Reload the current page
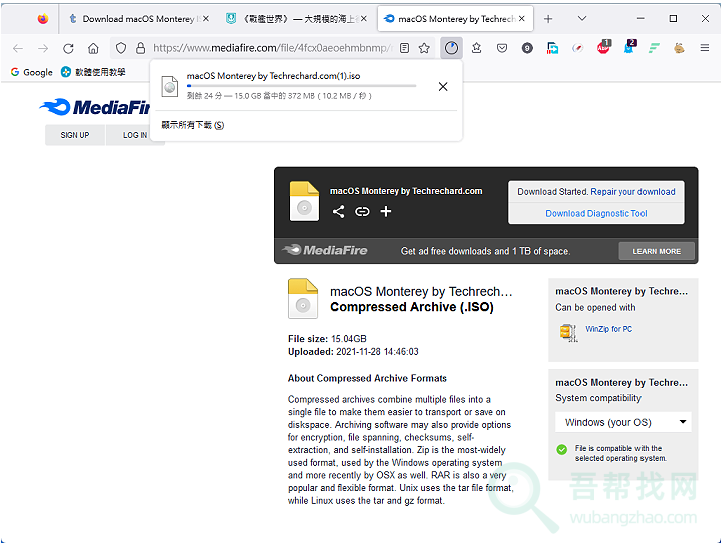Image resolution: width=725 pixels, height=550 pixels. (68, 48)
